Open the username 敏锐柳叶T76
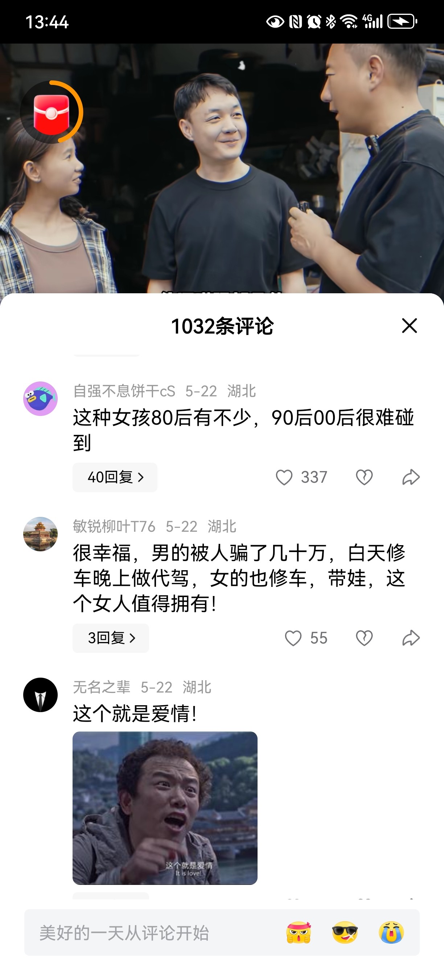 pos(114,527)
